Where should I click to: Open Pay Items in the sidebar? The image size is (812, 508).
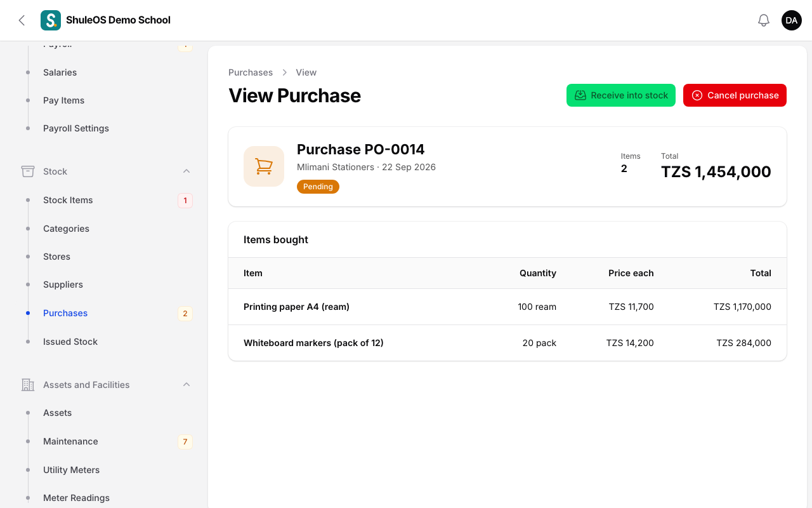[63, 100]
